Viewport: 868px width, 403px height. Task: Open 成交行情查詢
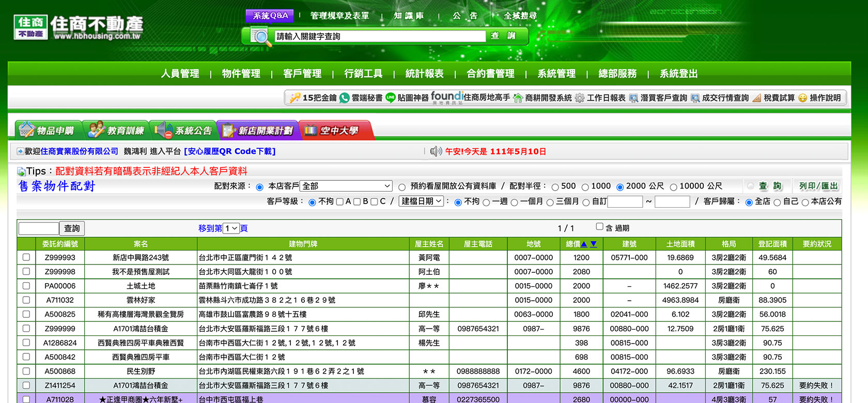(x=720, y=98)
